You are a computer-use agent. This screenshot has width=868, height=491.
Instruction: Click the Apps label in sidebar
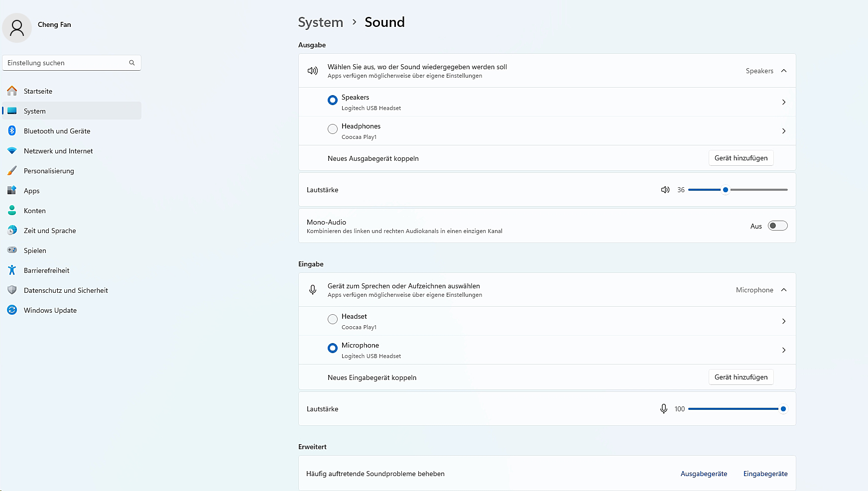pos(31,191)
